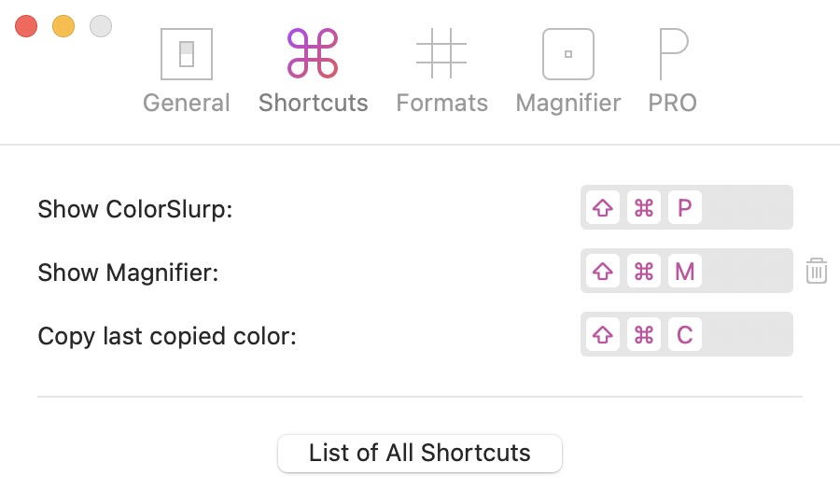Click the List of All Shortcuts button
Viewport: 840px width, 504px height.
click(x=420, y=454)
